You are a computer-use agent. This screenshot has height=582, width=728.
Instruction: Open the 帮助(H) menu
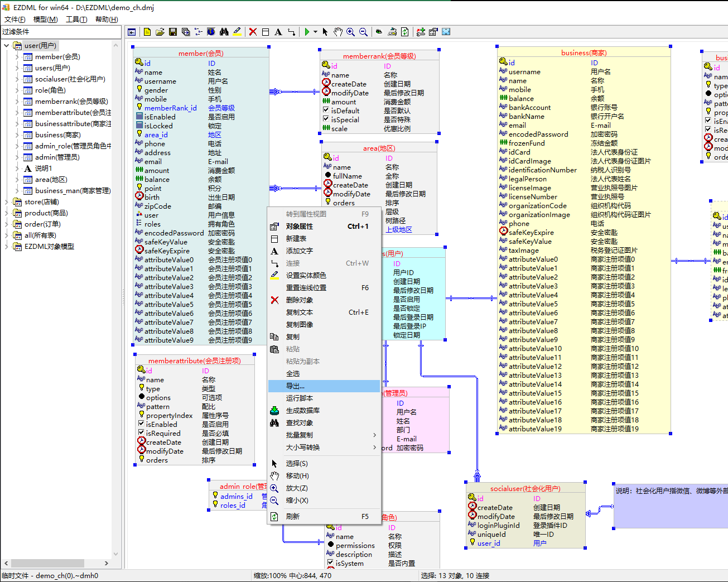click(107, 20)
